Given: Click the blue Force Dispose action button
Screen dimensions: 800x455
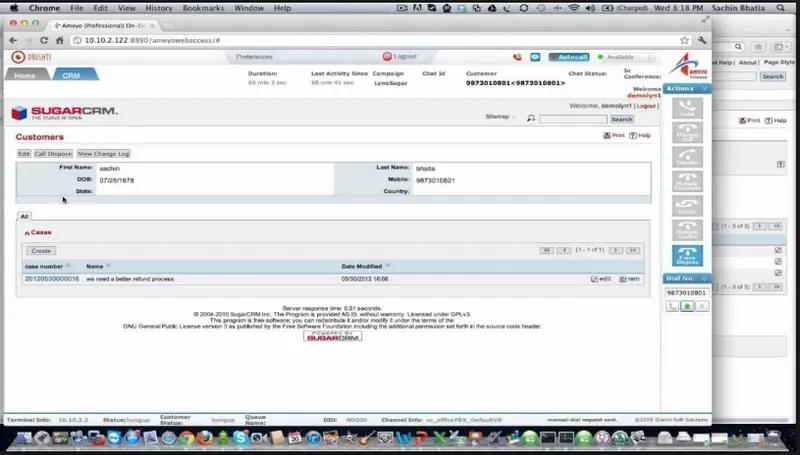Looking at the screenshot, I should click(687, 256).
